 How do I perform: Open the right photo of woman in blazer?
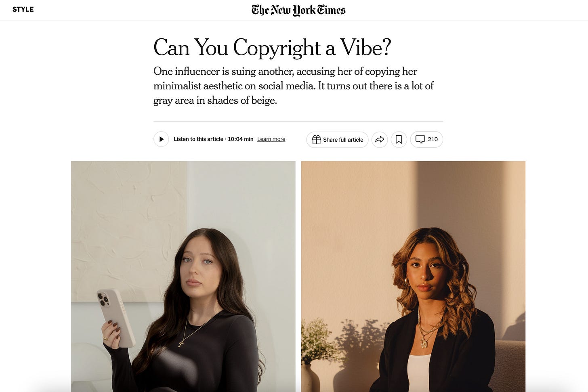(413, 276)
